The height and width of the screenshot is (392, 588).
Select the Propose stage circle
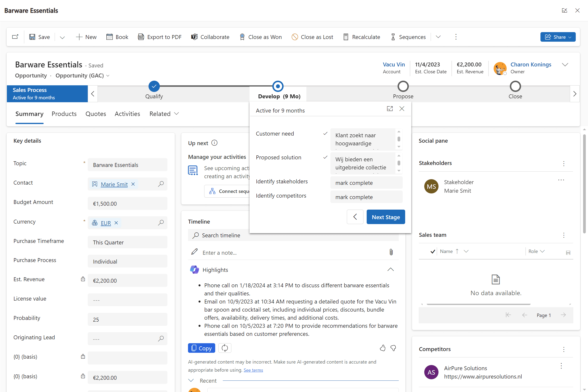pyautogui.click(x=403, y=86)
